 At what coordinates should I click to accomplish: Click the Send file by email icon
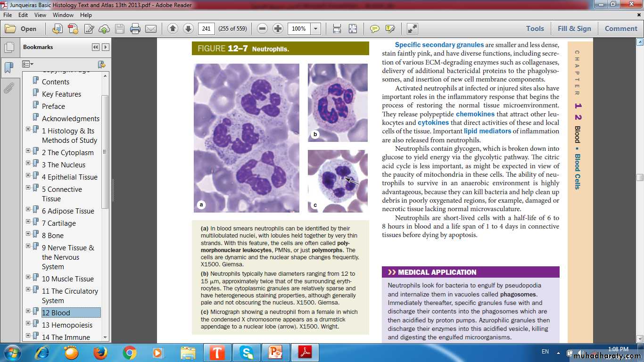coord(151,29)
